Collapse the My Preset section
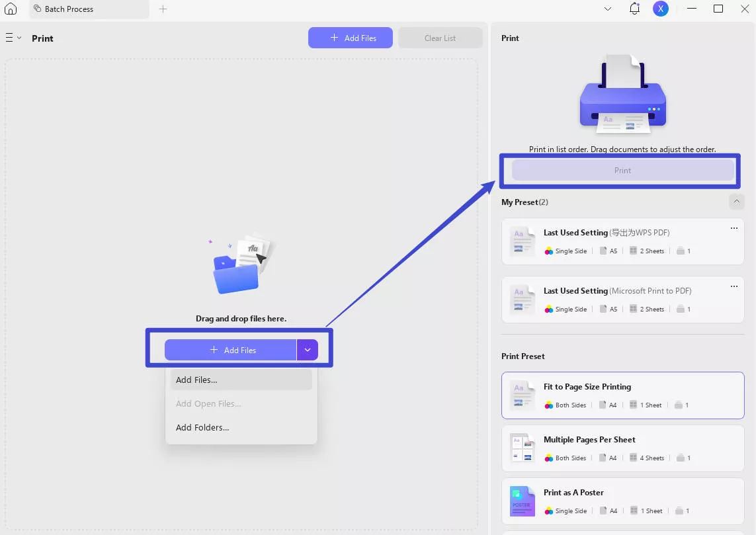 [737, 202]
